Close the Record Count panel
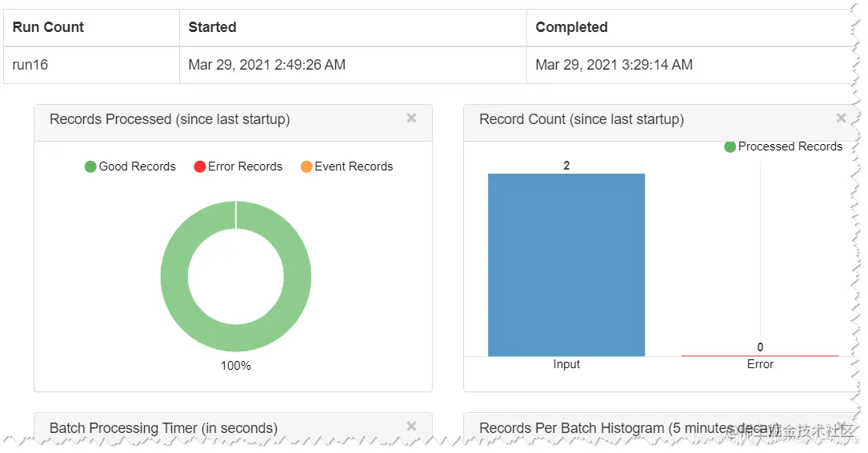This screenshot has width=868, height=453. pos(841,118)
